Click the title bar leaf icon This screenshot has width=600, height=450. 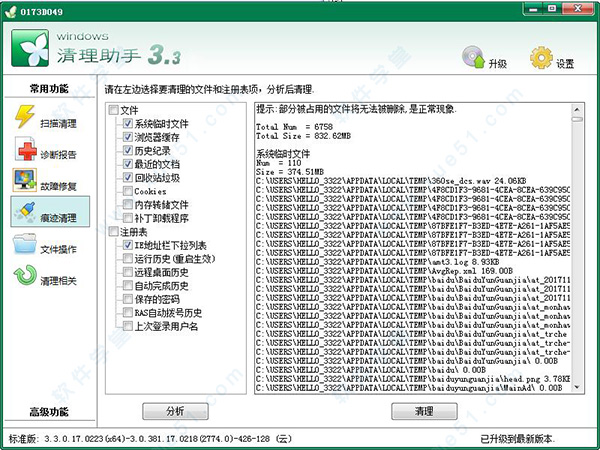tap(10, 12)
